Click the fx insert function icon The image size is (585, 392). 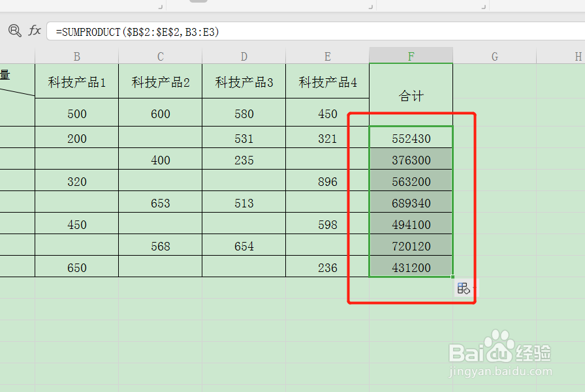coord(35,30)
